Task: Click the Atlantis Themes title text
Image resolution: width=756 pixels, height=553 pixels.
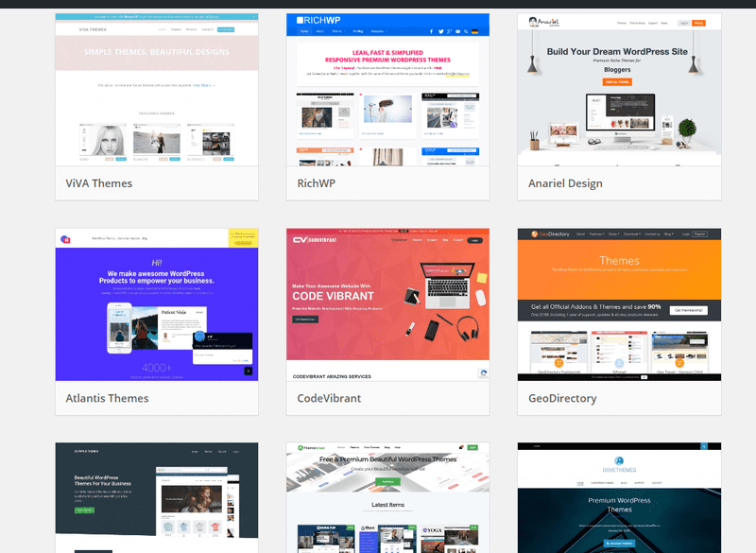Action: (x=108, y=398)
